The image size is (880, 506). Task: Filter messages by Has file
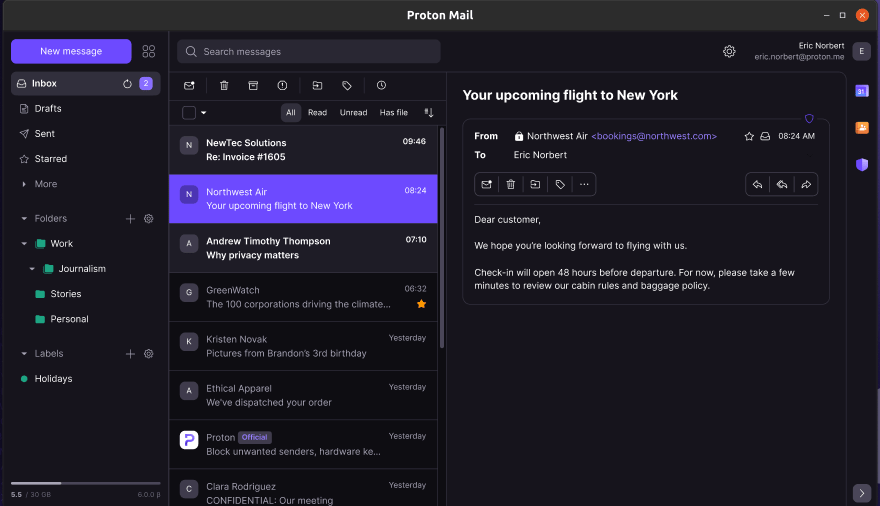coord(394,113)
